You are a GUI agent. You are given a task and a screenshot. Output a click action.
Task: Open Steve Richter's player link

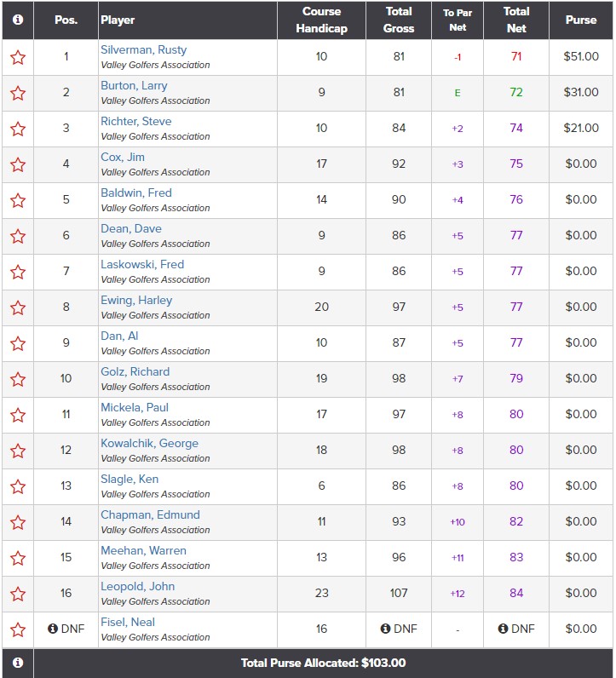pos(135,121)
